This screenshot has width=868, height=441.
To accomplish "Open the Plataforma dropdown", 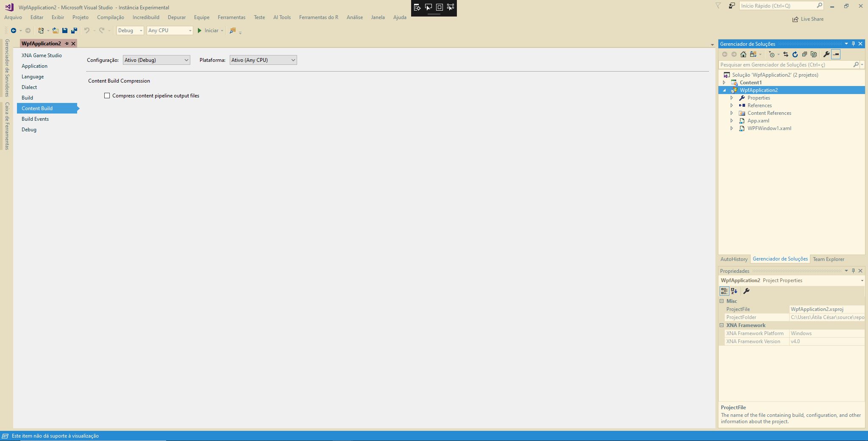I will click(292, 60).
